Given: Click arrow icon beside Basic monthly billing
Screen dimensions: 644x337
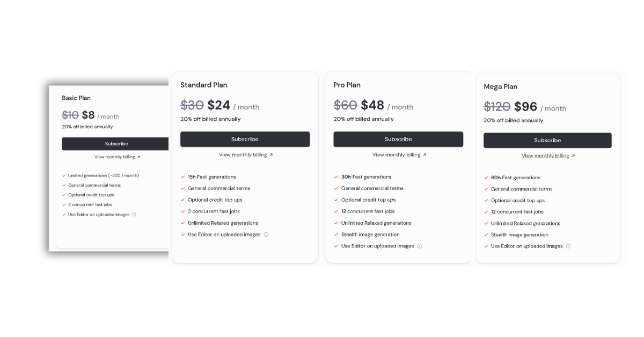Looking at the screenshot, I should coord(138,157).
